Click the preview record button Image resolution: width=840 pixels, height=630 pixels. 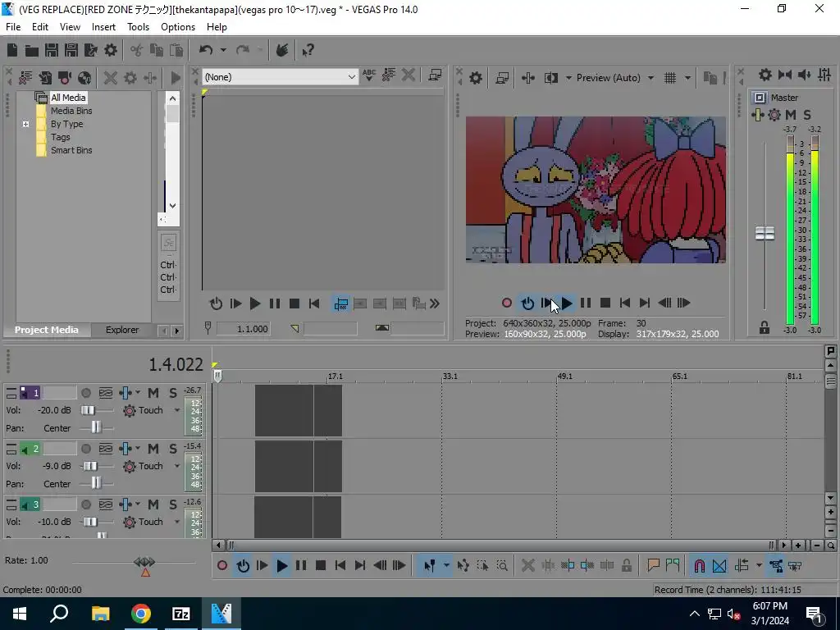pyautogui.click(x=507, y=304)
